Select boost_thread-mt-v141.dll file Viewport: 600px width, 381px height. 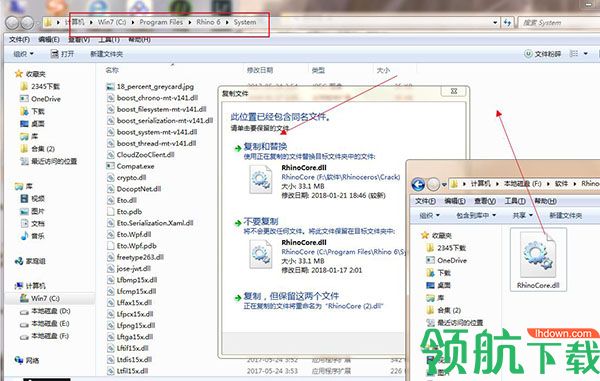pos(152,143)
